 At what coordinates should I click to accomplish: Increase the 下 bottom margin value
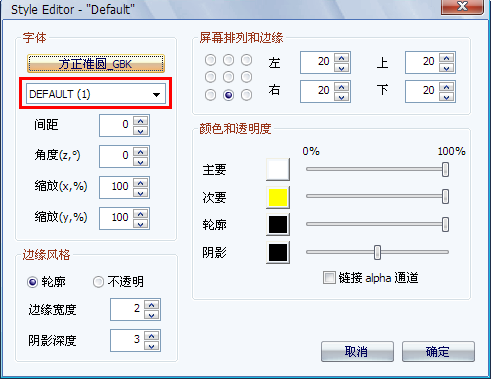click(x=447, y=87)
